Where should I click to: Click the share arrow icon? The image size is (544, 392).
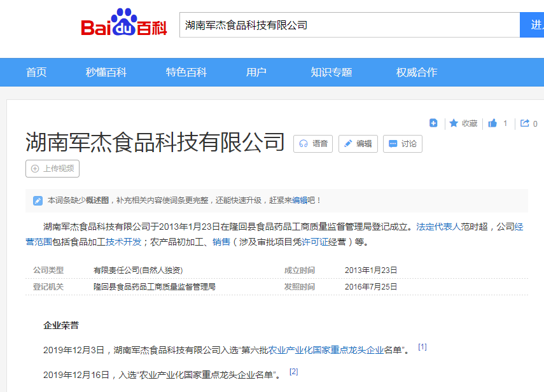524,123
